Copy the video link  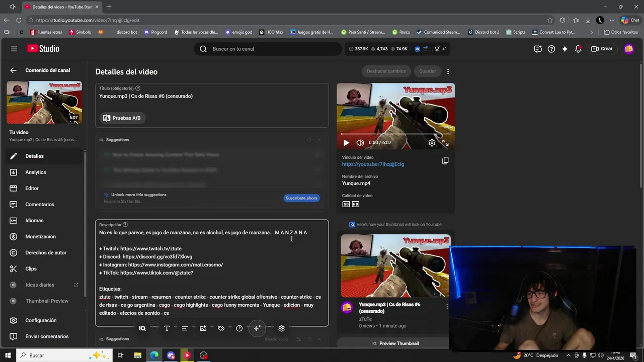[445, 161]
